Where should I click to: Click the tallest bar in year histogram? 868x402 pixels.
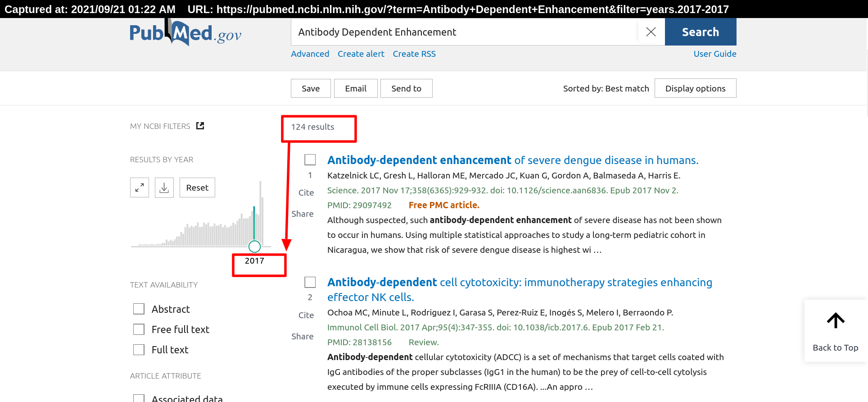pyautogui.click(x=260, y=213)
